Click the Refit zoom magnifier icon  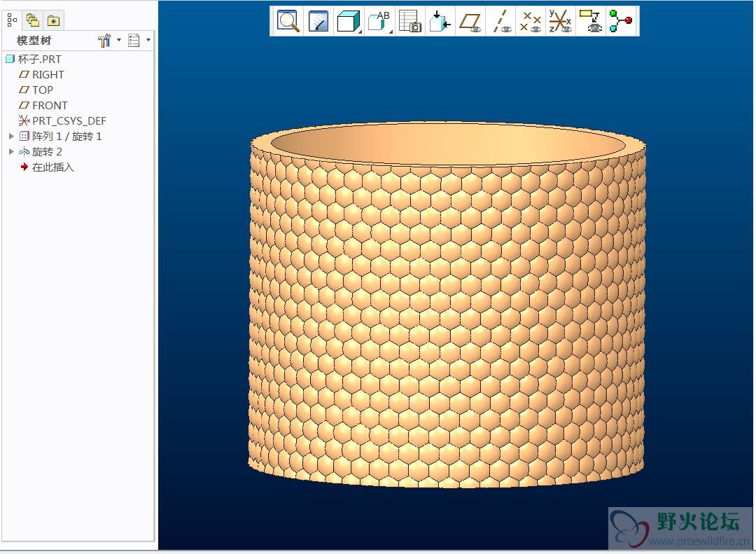(x=288, y=21)
